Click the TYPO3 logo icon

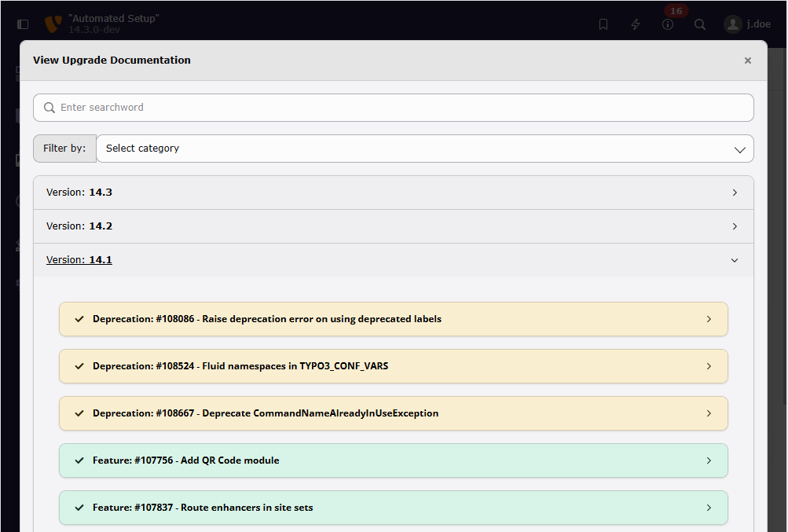(53, 24)
